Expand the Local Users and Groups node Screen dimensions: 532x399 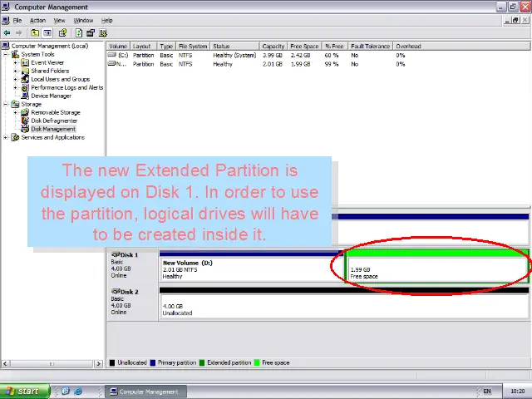[x=15, y=80]
